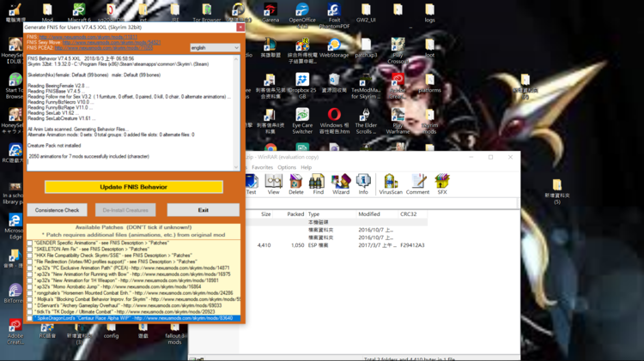Image resolution: width=644 pixels, height=361 pixels.
Task: Click the WinRAR View toolbar icon
Action: pos(273,184)
